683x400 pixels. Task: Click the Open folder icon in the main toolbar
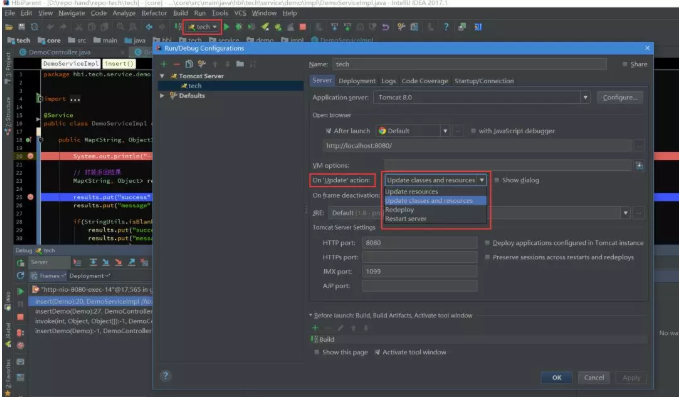point(9,27)
